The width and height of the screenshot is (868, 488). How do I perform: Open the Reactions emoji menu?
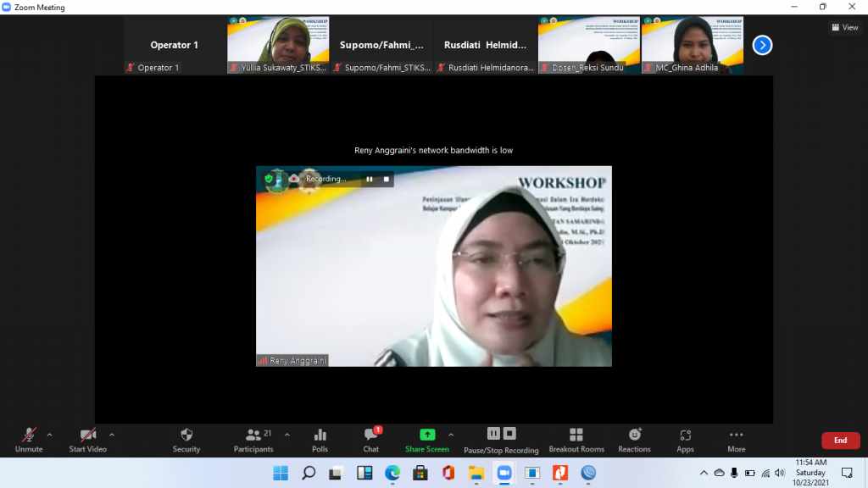[x=634, y=439]
